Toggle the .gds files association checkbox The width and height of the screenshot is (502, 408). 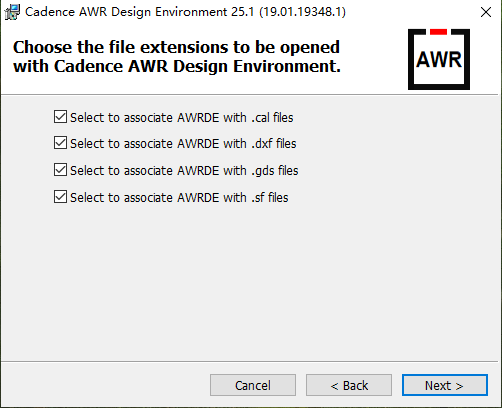click(60, 170)
